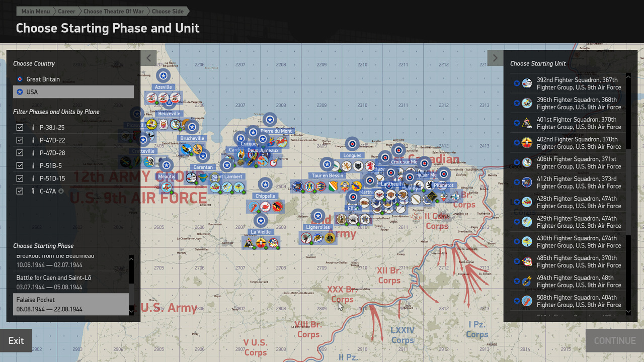Go to Career in the breadcrumb

pyautogui.click(x=66, y=11)
